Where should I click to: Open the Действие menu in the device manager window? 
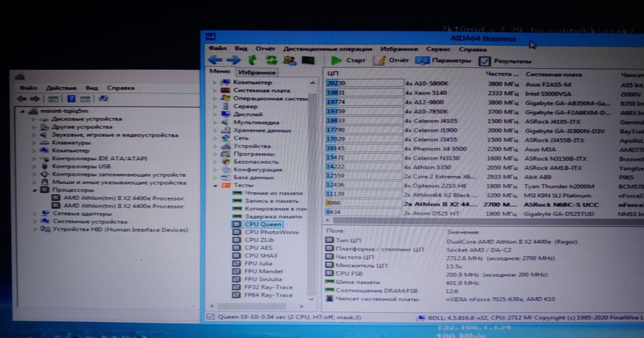pyautogui.click(x=61, y=88)
